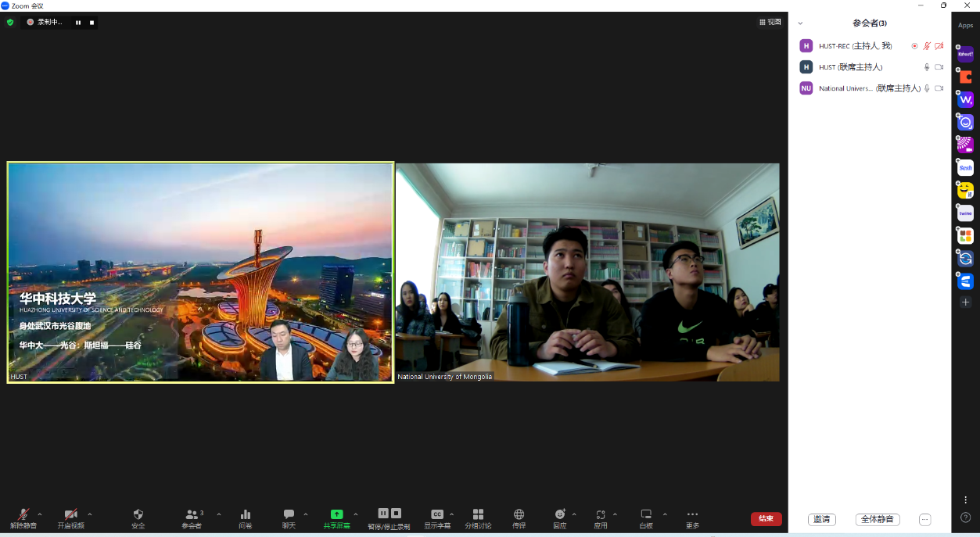Image resolution: width=980 pixels, height=537 pixels.
Task: Open 分组讨论 breakout rooms
Action: 478,517
